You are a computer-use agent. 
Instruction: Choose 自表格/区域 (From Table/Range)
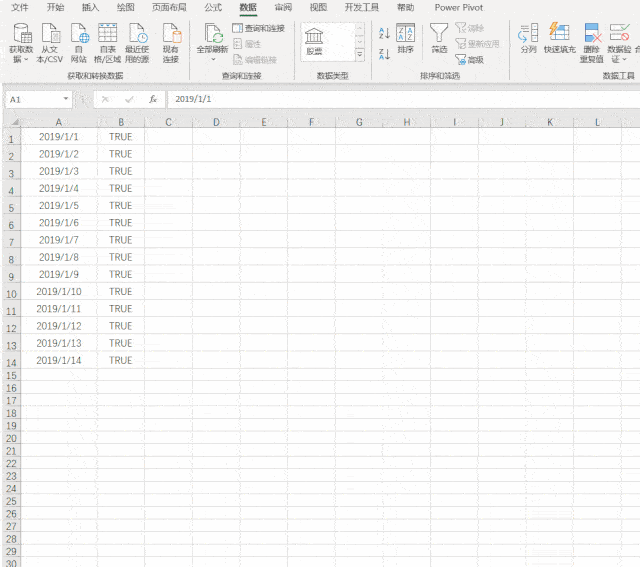[x=107, y=43]
